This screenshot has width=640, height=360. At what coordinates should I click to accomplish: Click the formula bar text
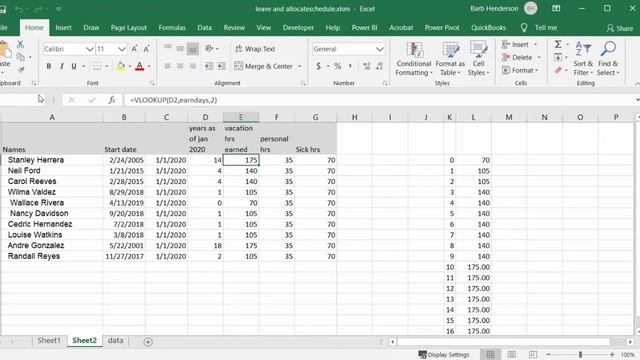coord(173,100)
